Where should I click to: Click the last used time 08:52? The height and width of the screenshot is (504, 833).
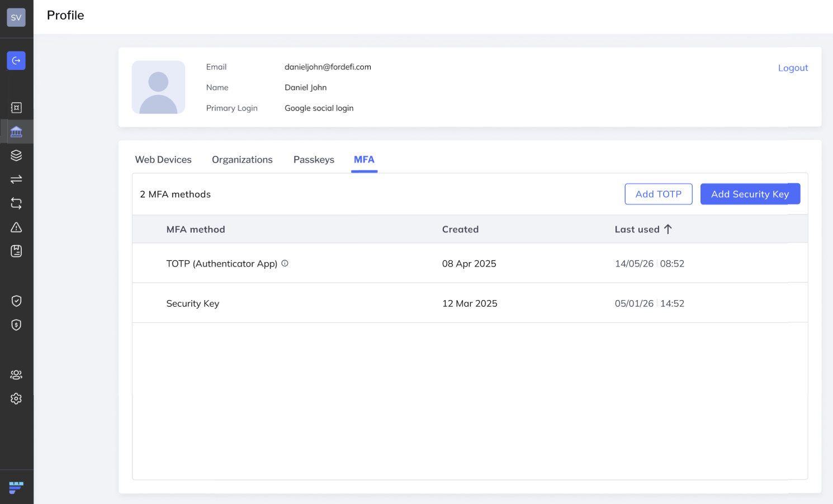672,264
